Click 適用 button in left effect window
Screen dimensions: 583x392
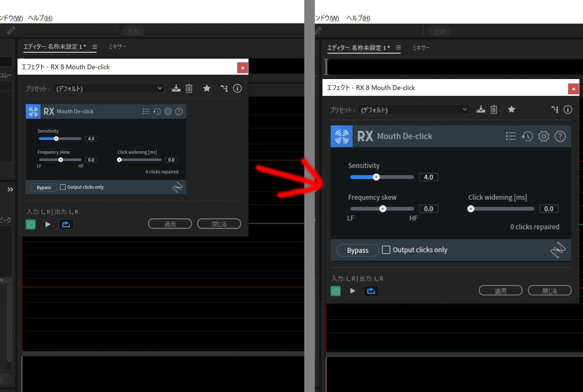point(170,224)
